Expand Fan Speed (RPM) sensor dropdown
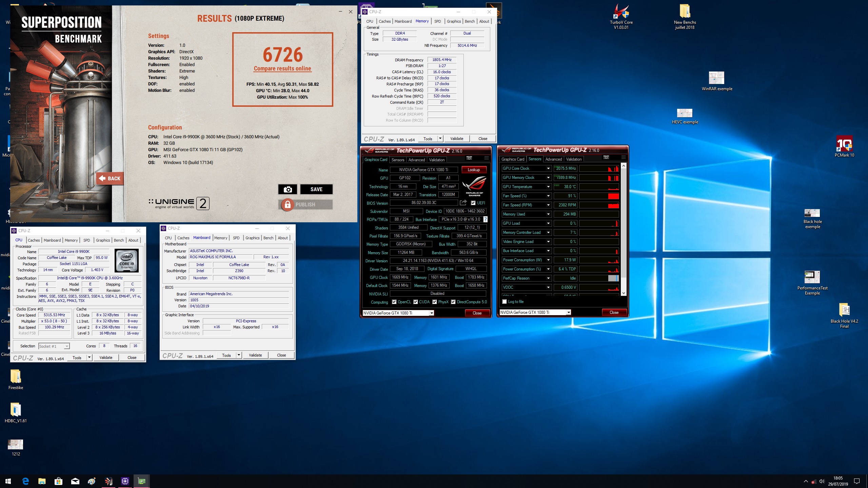Screen dimensions: 868x488 click(x=548, y=205)
